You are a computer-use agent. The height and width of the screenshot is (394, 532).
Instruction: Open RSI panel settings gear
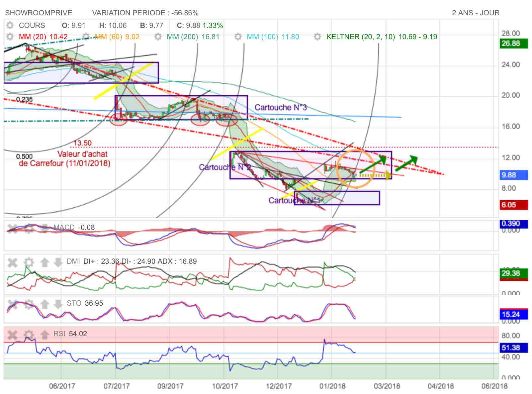coord(29,334)
